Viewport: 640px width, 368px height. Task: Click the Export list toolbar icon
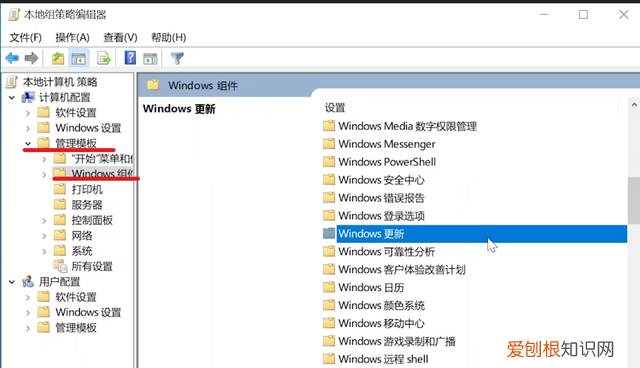(104, 59)
